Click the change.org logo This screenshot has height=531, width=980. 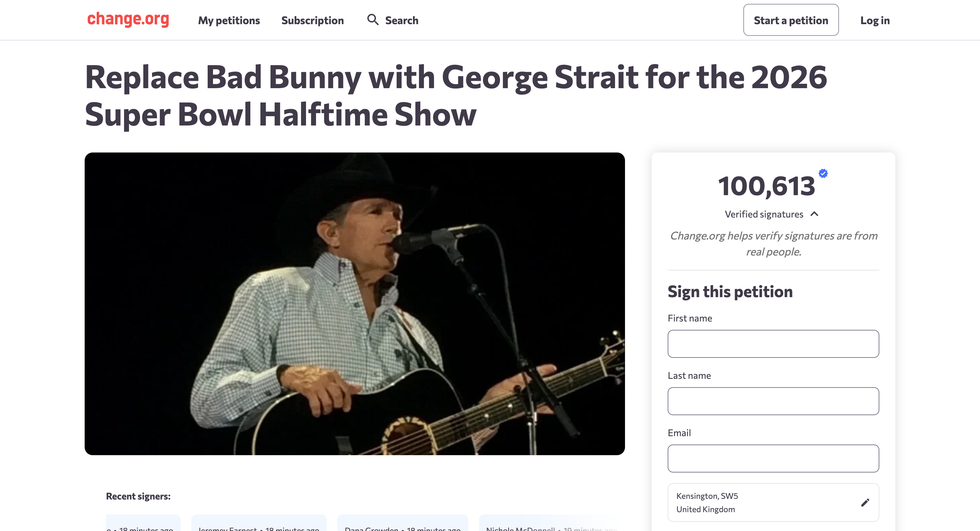[x=128, y=19]
